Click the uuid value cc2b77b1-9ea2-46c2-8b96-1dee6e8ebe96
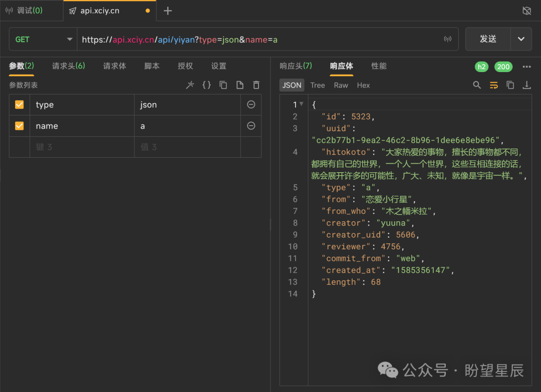The width and height of the screenshot is (541, 392). (407, 140)
